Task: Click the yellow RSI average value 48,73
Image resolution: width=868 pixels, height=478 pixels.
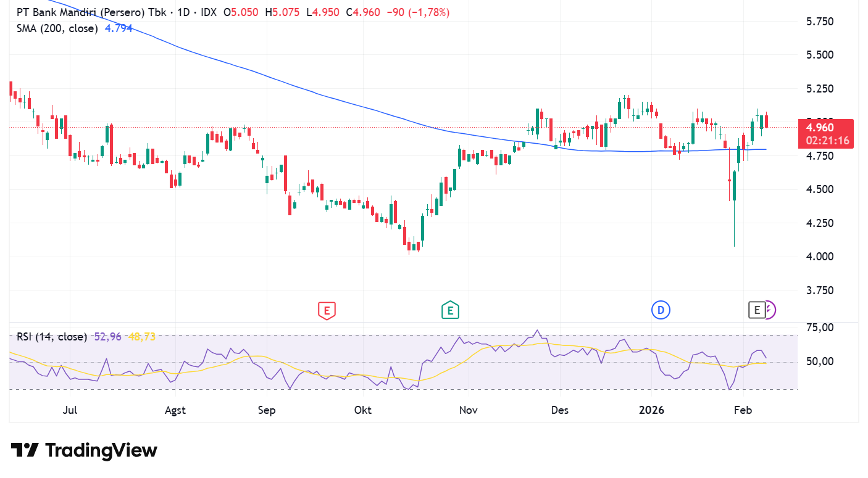Action: [x=141, y=337]
